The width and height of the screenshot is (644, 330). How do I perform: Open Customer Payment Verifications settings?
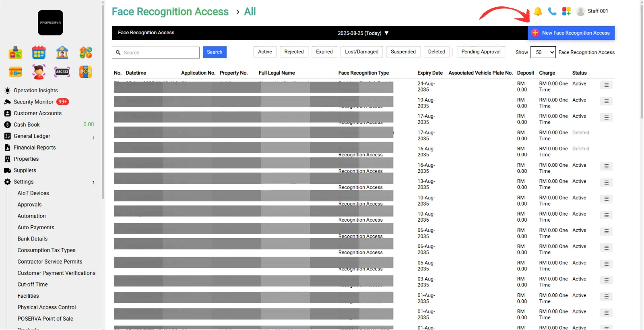[56, 273]
